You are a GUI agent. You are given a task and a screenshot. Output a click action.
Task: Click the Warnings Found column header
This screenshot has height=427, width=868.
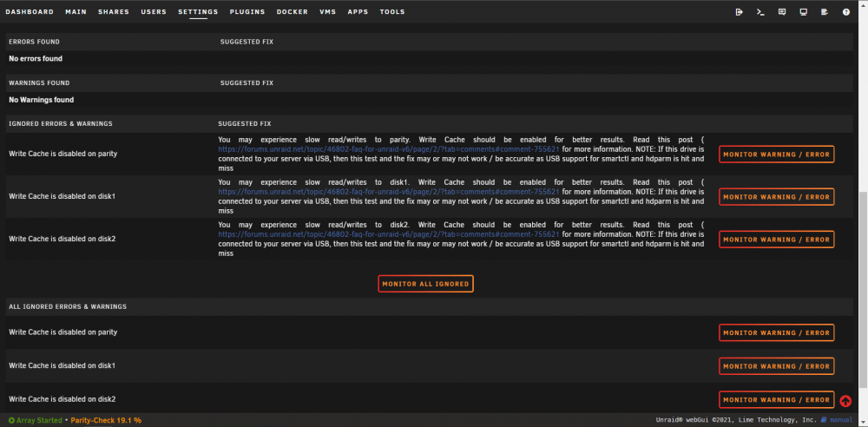pyautogui.click(x=39, y=83)
